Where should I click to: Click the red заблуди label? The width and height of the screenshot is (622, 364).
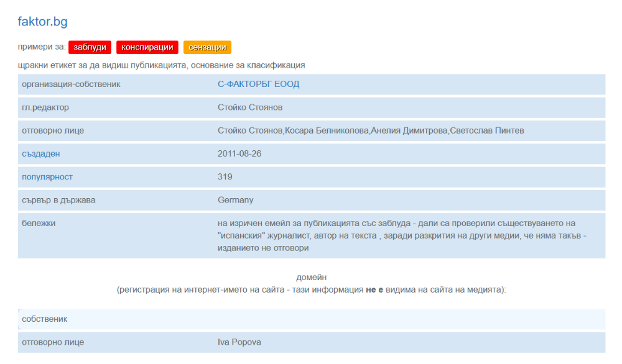(90, 47)
